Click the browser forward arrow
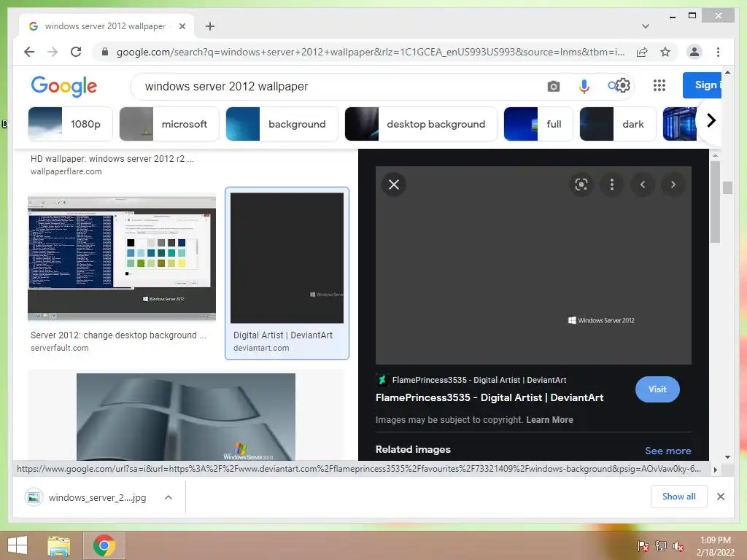Image resolution: width=747 pixels, height=560 pixels. [53, 52]
